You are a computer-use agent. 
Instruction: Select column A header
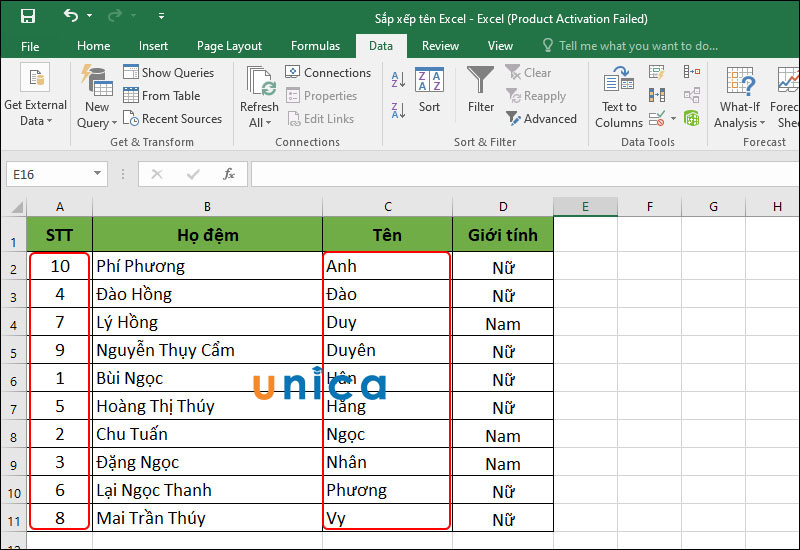60,207
